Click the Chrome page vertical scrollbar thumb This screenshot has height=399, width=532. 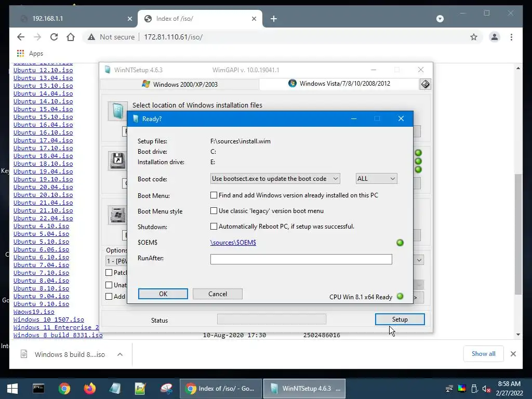pos(518,234)
